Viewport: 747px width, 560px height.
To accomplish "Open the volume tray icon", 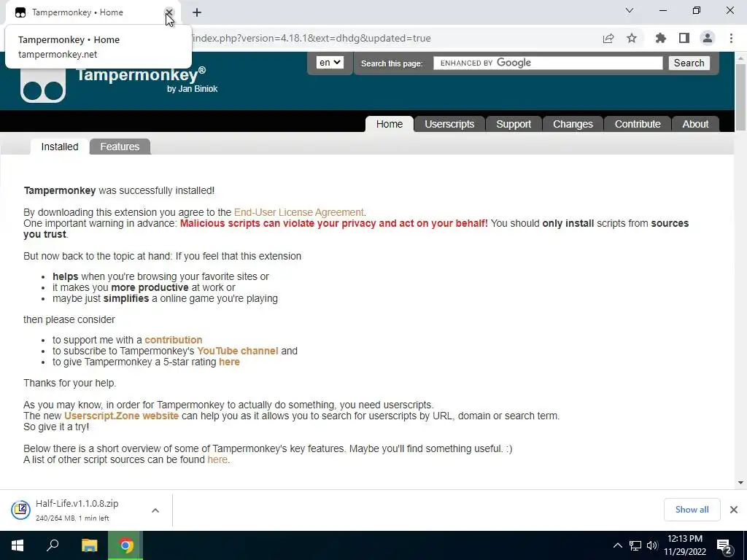I will (652, 545).
